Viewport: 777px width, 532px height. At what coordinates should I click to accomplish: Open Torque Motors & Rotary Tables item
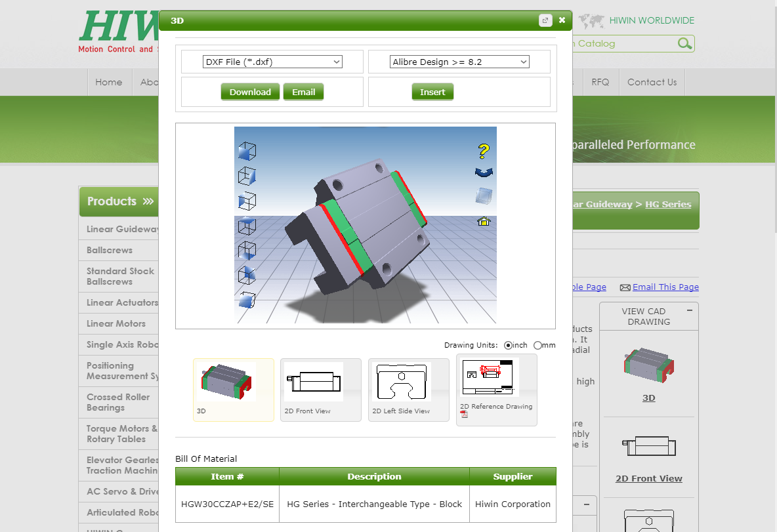pos(121,434)
